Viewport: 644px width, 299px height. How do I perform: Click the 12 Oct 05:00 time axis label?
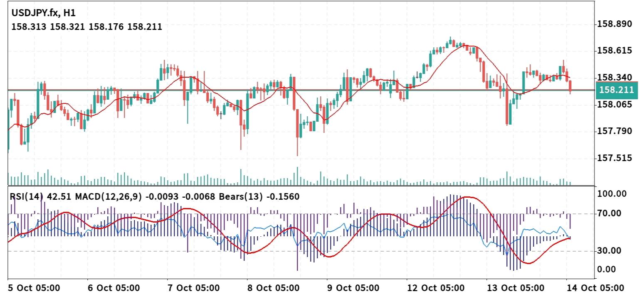[436, 288]
